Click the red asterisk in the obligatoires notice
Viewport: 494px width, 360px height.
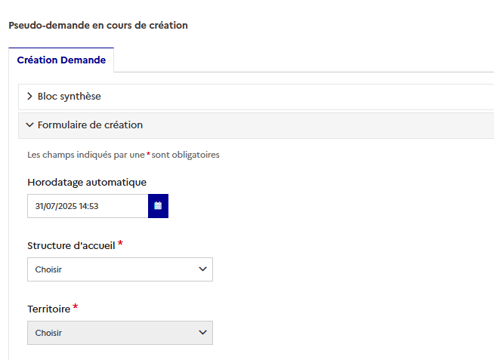[x=148, y=154]
